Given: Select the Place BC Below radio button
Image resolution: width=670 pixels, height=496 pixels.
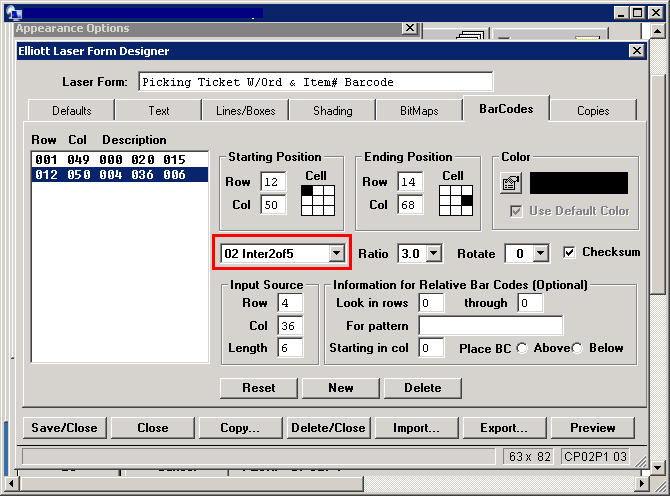Looking at the screenshot, I should (577, 348).
